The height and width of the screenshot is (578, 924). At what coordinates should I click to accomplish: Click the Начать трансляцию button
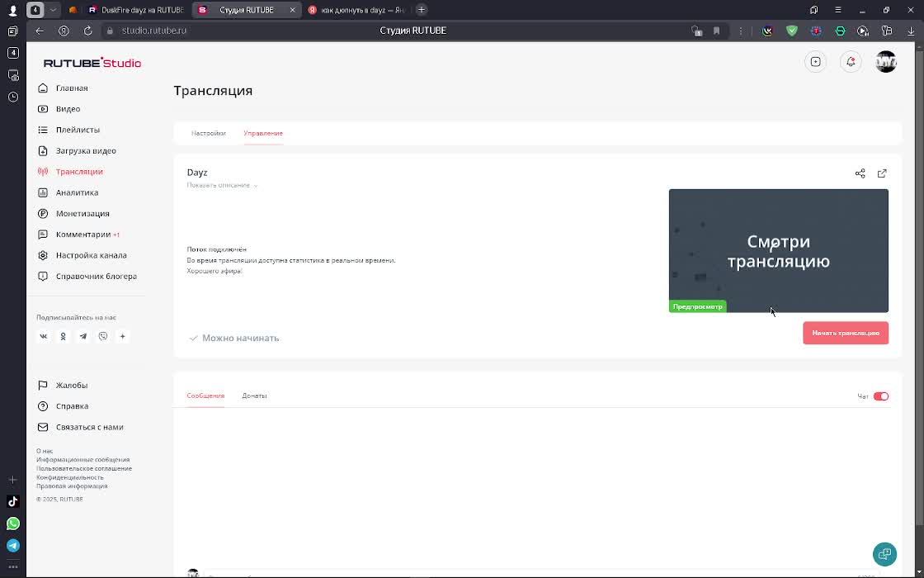click(x=846, y=334)
